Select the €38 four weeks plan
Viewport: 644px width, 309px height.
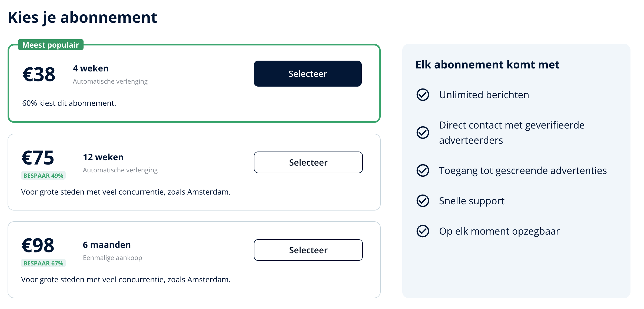(308, 74)
